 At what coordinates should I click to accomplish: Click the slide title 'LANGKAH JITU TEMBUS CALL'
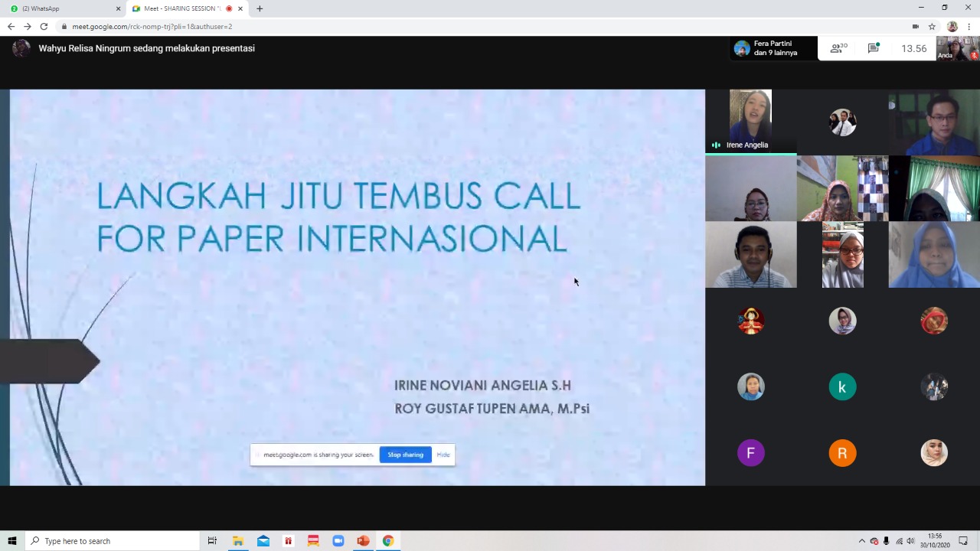pyautogui.click(x=338, y=196)
